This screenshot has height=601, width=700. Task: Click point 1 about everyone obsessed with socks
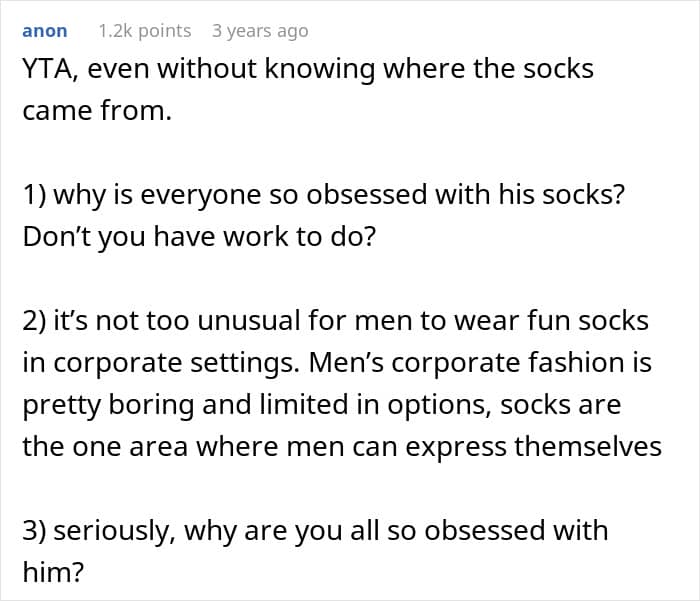coord(323,195)
